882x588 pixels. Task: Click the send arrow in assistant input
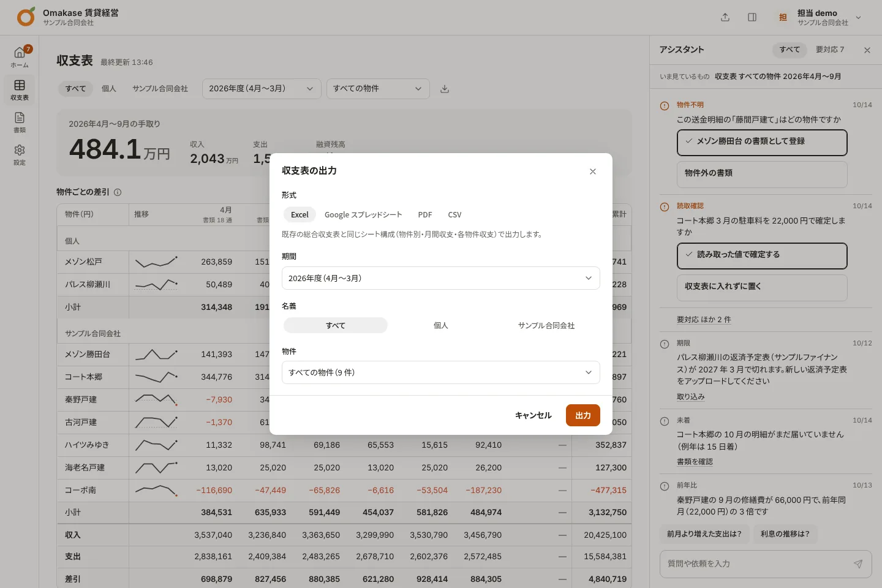click(x=858, y=564)
